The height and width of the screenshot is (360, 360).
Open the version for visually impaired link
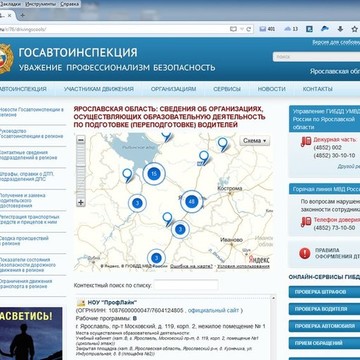pos(336,43)
